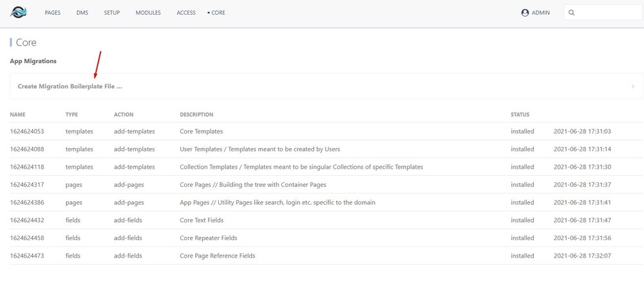The image size is (644, 293).
Task: Click Create Migration Boilerplate File header
Action: [70, 86]
